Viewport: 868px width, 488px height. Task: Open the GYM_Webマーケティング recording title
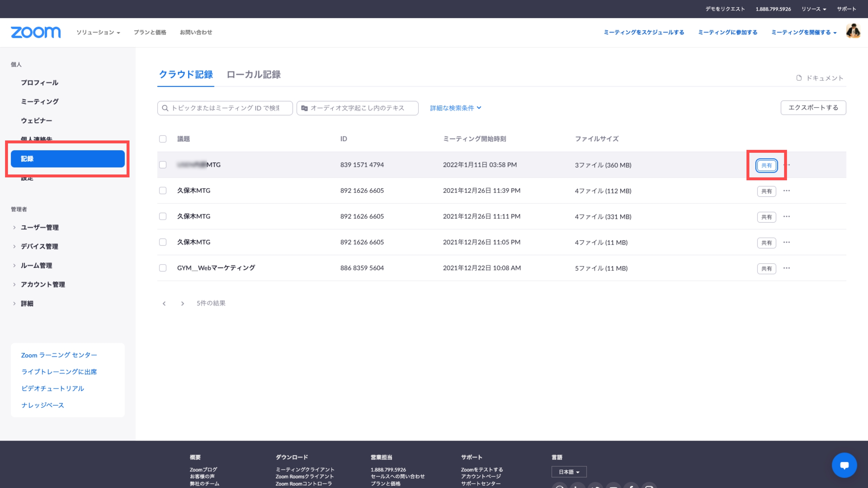point(216,268)
